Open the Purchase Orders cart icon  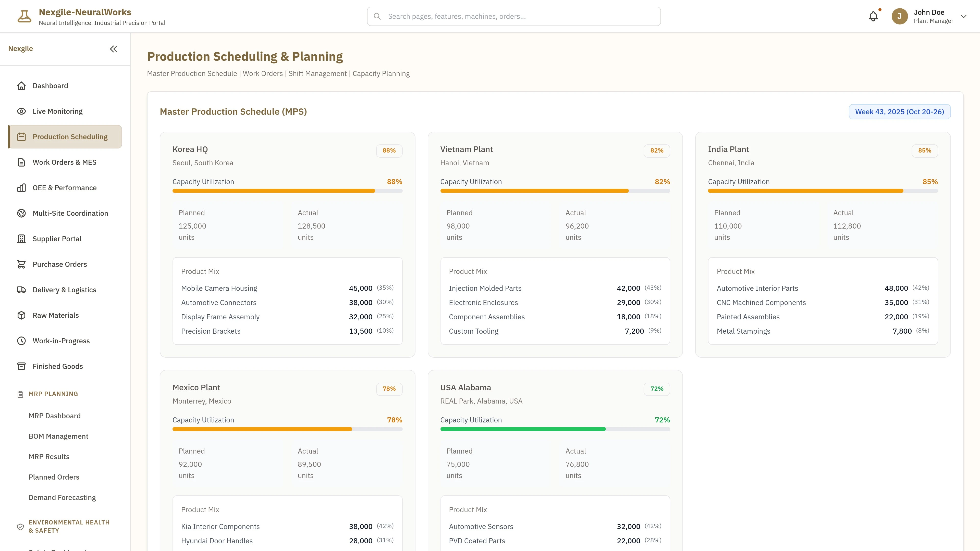point(21,264)
